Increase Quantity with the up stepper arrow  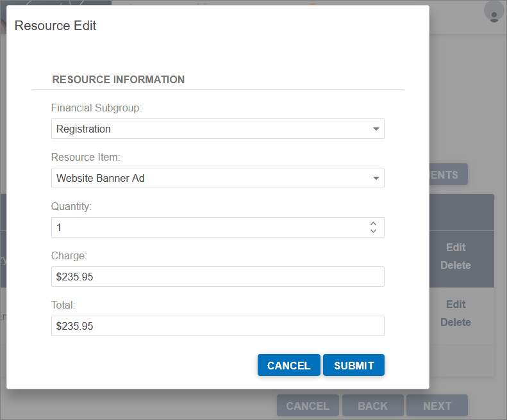373,223
